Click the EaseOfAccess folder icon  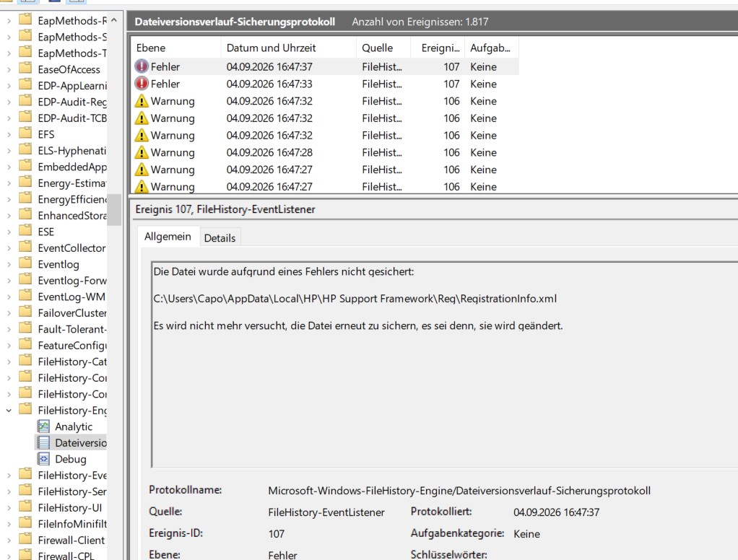25,69
